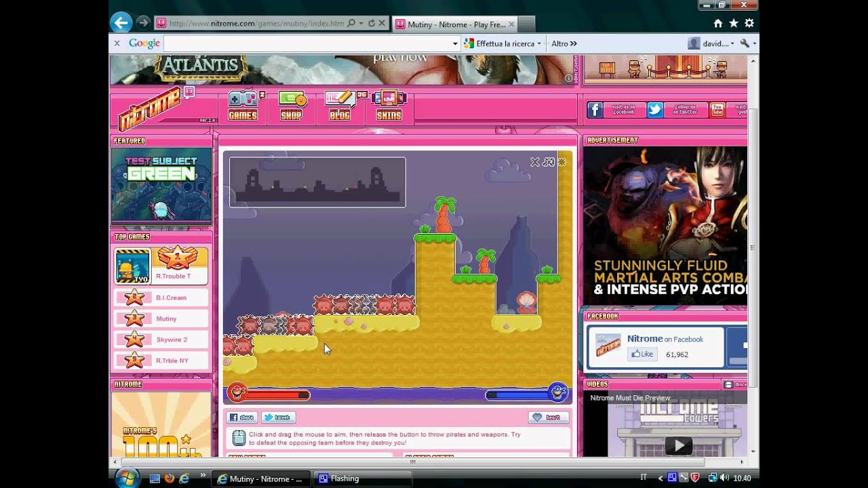
Task: Open R.Trble NY in top games
Action: click(x=161, y=361)
